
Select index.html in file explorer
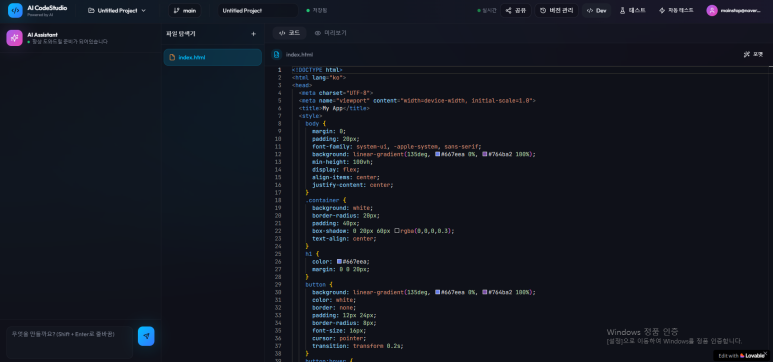(212, 57)
